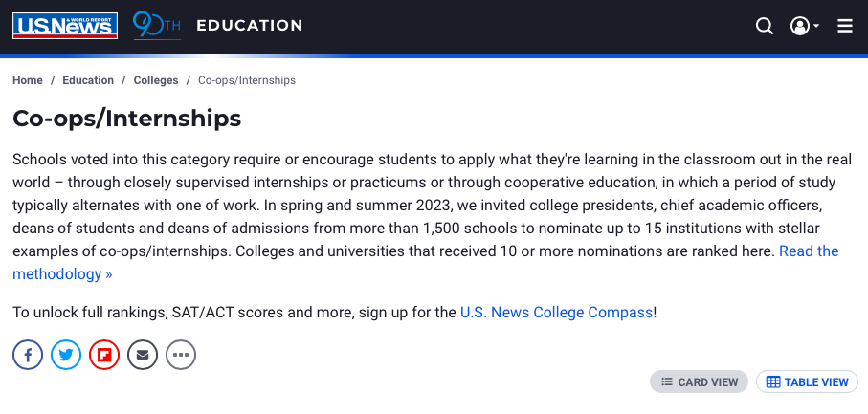This screenshot has height=414, width=868.
Task: Open the hamburger navigation menu
Action: [x=845, y=26]
